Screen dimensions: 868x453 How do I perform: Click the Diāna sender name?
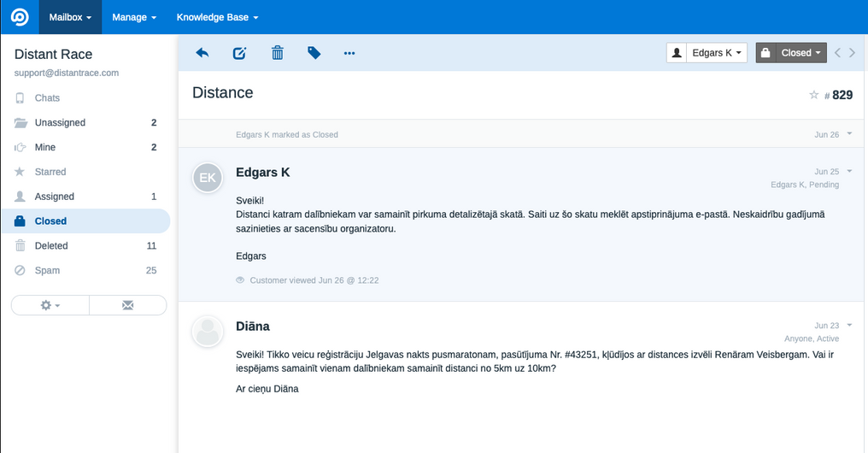pyautogui.click(x=252, y=327)
